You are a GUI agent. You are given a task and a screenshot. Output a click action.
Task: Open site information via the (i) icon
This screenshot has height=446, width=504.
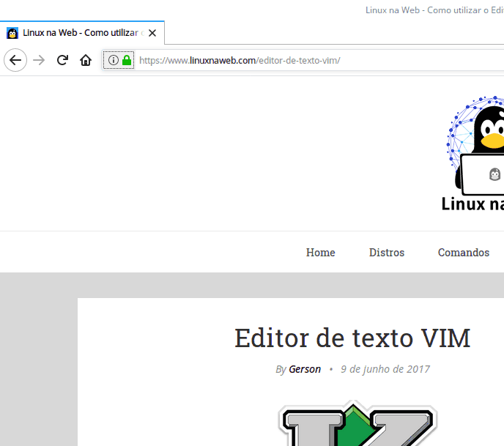113,60
